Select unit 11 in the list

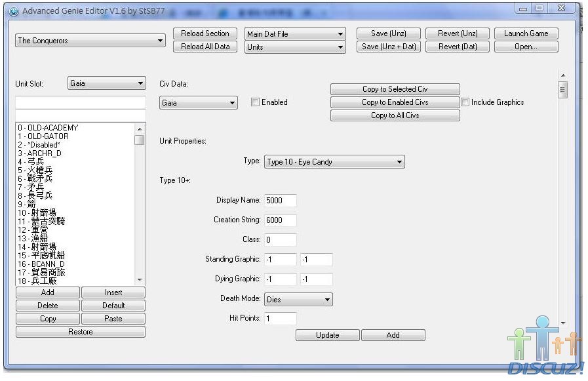coord(75,222)
